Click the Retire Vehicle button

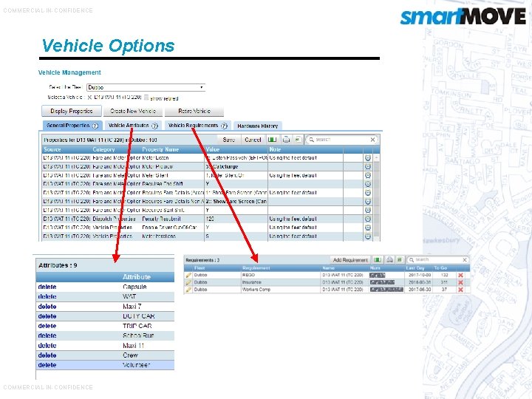(x=194, y=111)
